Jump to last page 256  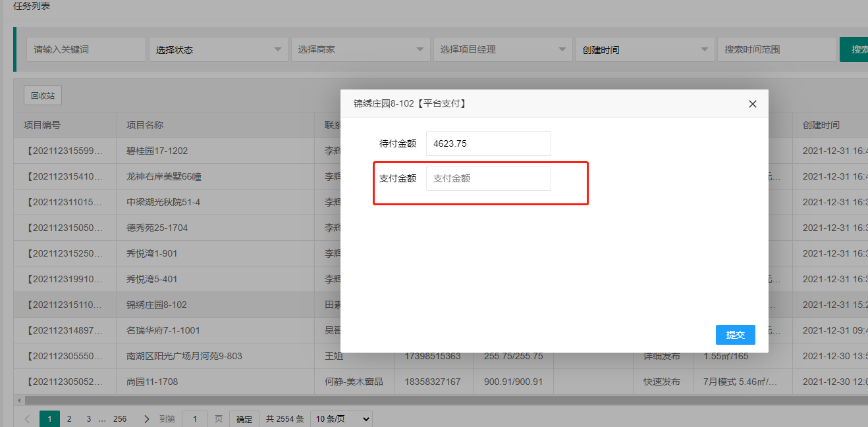tap(120, 419)
